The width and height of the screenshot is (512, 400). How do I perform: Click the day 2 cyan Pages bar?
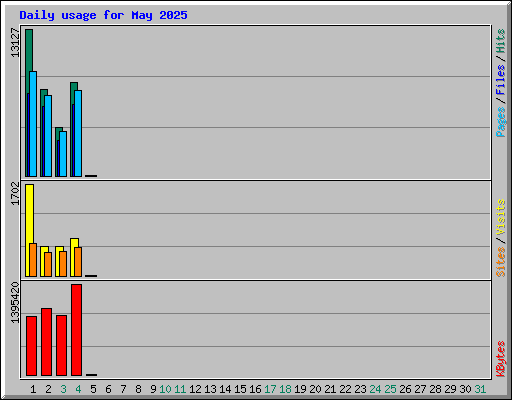pos(48,136)
